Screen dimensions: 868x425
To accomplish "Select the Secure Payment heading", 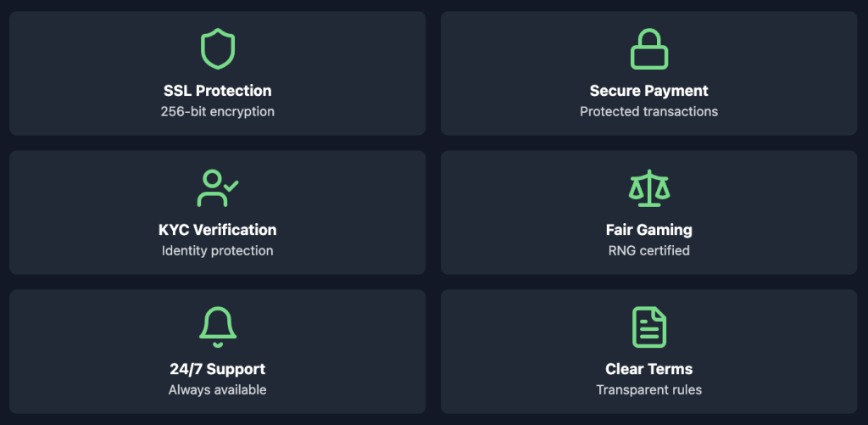I will [x=648, y=91].
